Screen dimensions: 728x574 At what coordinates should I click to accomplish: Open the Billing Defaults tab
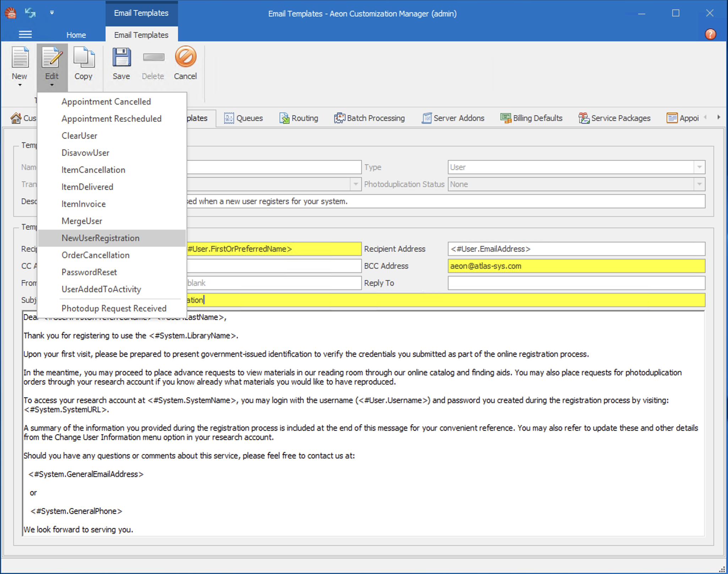(x=531, y=118)
